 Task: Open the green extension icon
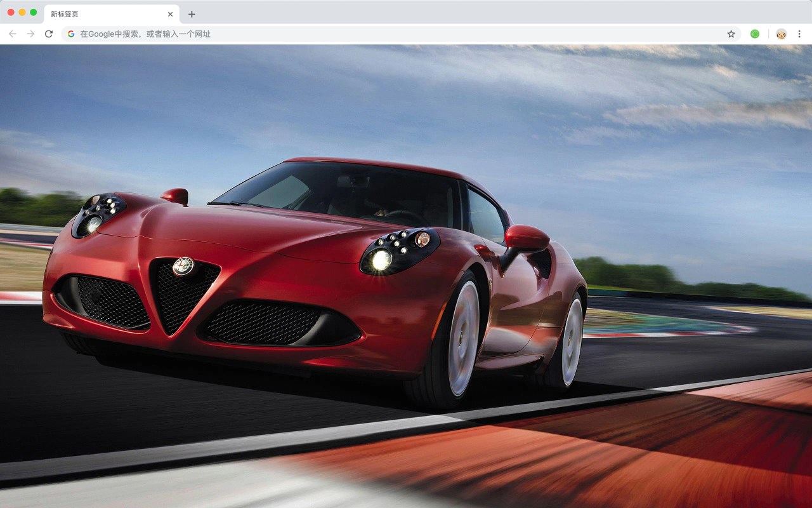[x=755, y=34]
